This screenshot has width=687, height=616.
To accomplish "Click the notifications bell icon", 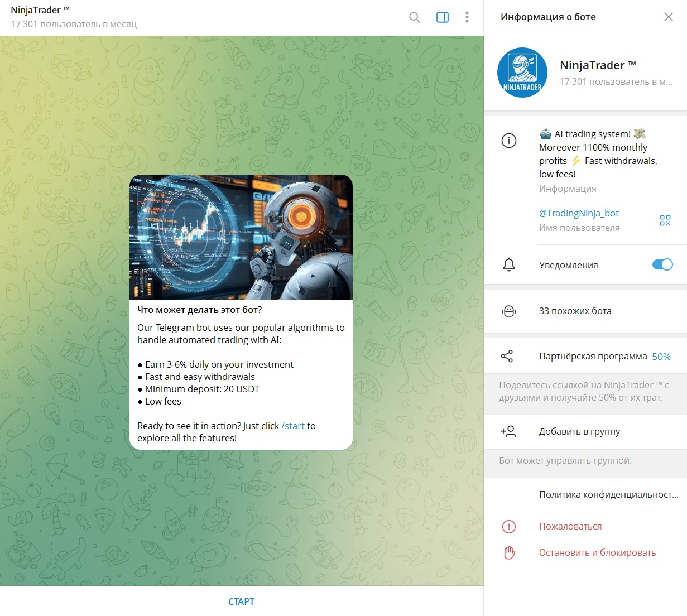I will click(509, 265).
